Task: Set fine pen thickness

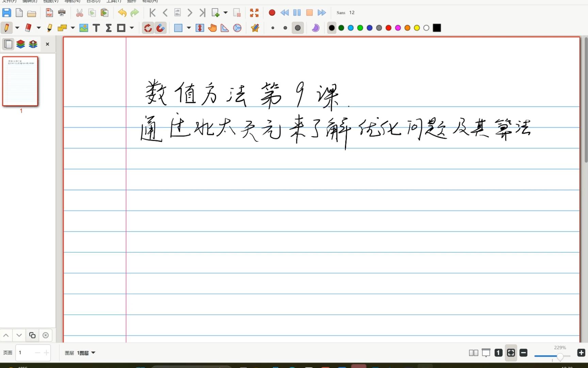Action: click(x=273, y=28)
